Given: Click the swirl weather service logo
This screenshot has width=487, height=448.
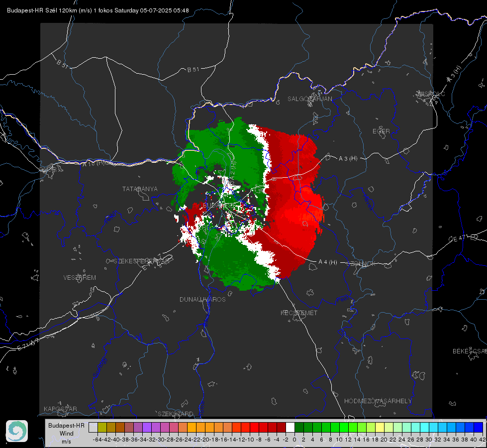Looking at the screenshot, I should click(x=17, y=431).
